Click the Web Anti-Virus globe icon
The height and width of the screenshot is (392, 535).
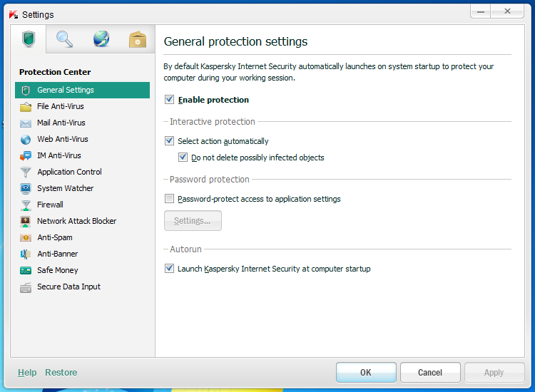click(26, 140)
